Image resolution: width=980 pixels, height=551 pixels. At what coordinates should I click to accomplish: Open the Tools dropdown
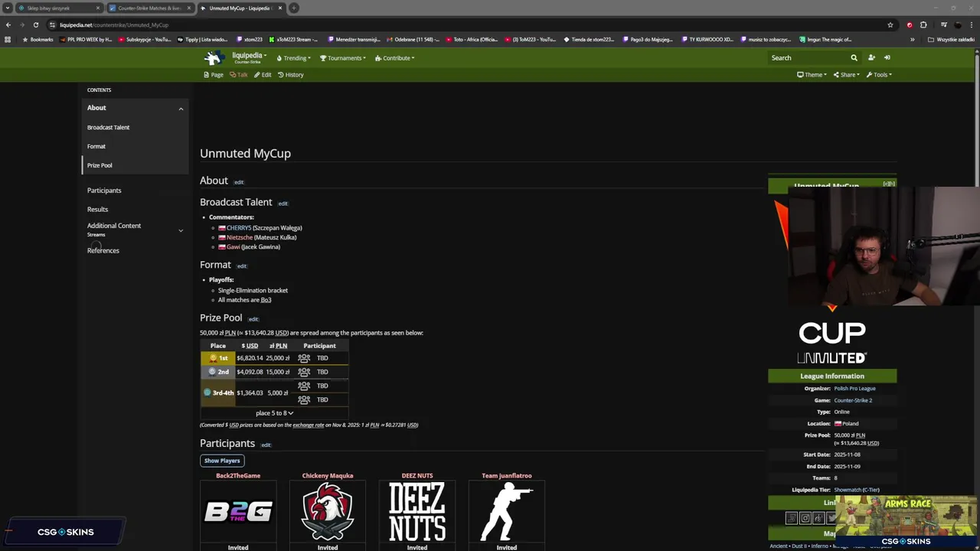pos(879,75)
